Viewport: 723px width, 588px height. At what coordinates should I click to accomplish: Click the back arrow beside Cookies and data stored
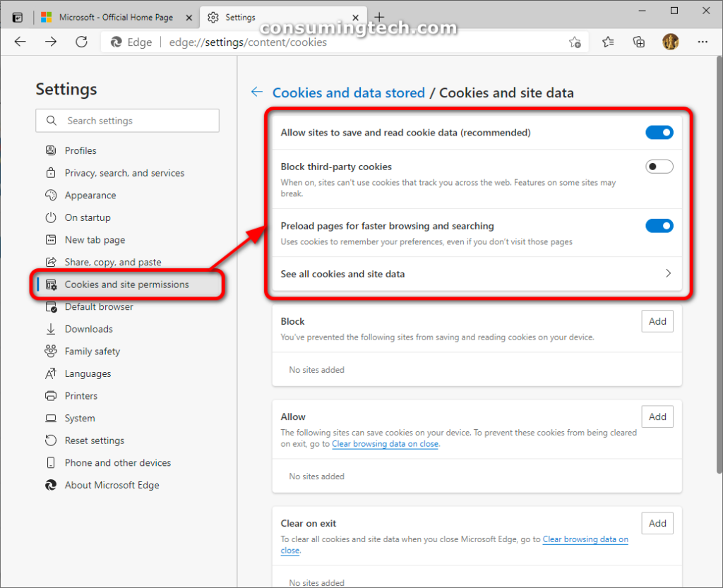(257, 92)
